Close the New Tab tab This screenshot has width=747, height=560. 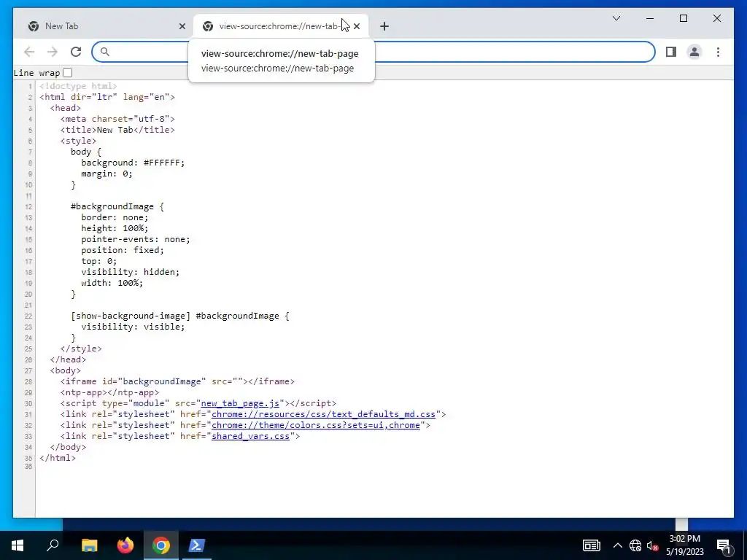[182, 26]
